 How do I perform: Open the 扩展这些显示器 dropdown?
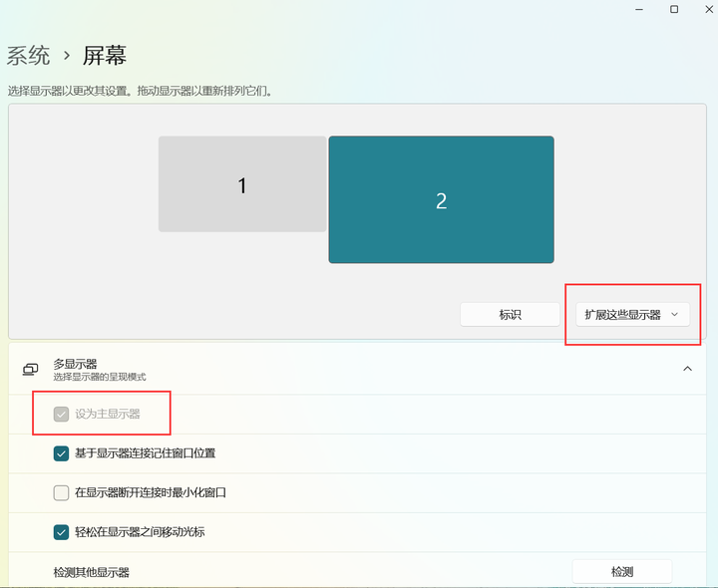tap(632, 315)
